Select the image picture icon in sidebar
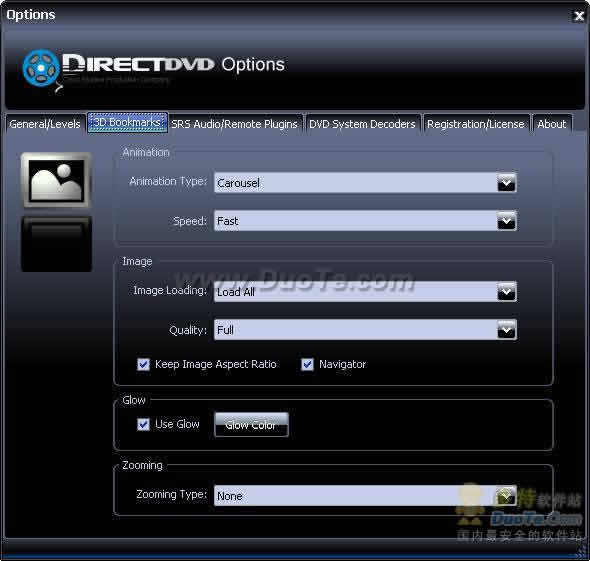 coord(56,180)
